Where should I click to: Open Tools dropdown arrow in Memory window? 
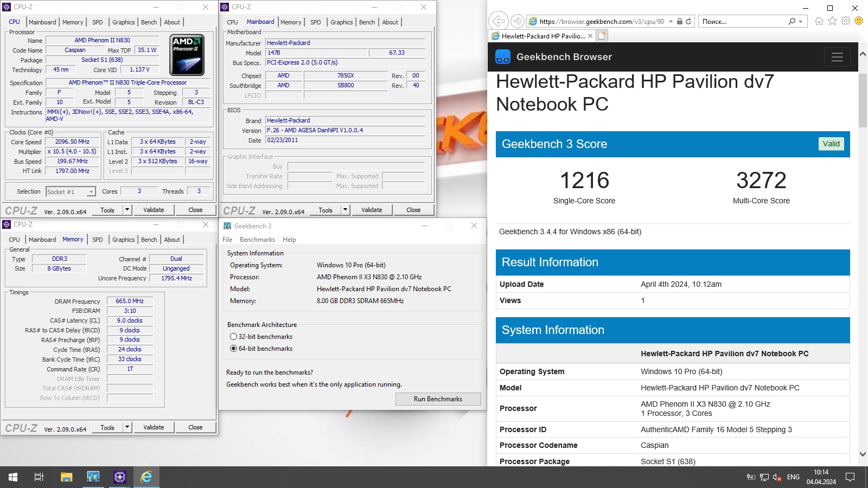click(x=127, y=427)
